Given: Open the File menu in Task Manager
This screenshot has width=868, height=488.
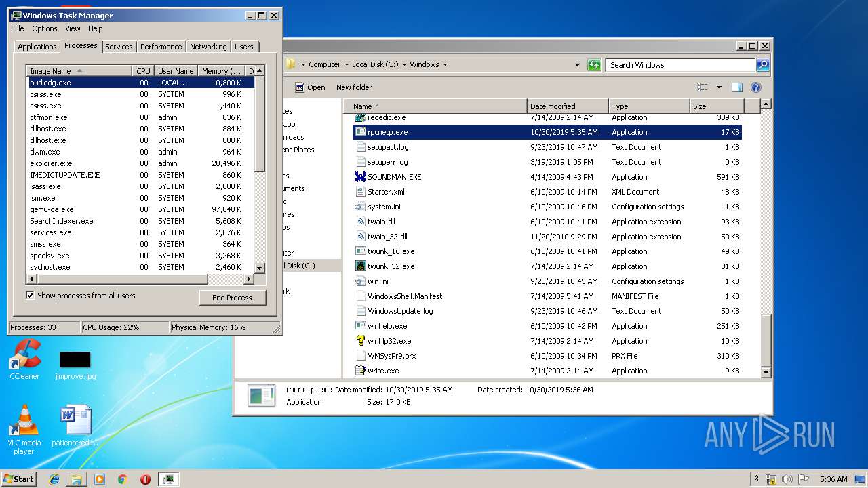Looking at the screenshot, I should pyautogui.click(x=18, y=28).
